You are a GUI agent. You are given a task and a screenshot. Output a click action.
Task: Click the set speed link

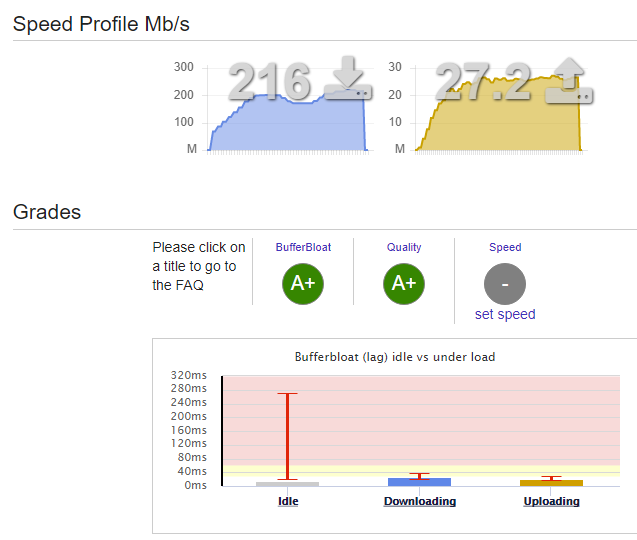[x=505, y=314]
